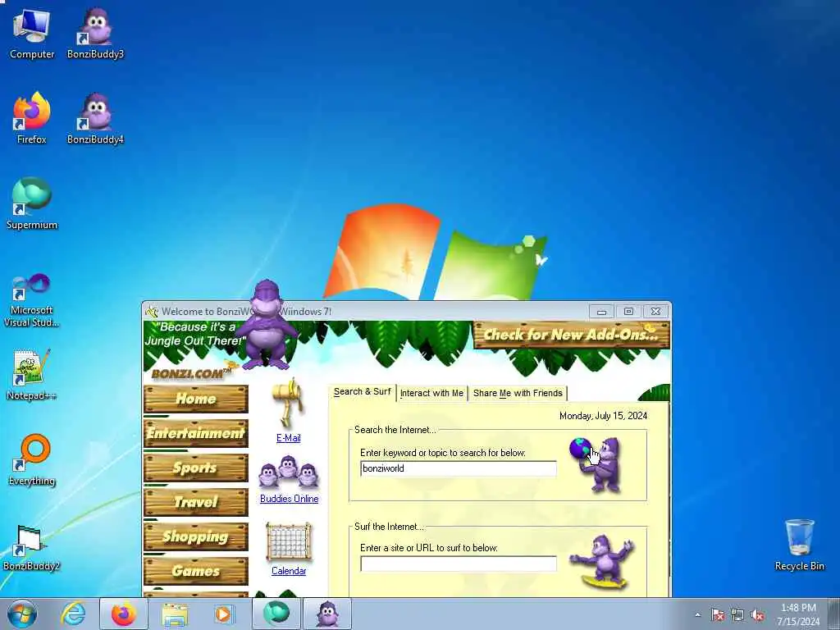Select the Everything search desktop shortcut
This screenshot has height=630, width=840.
[x=32, y=460]
